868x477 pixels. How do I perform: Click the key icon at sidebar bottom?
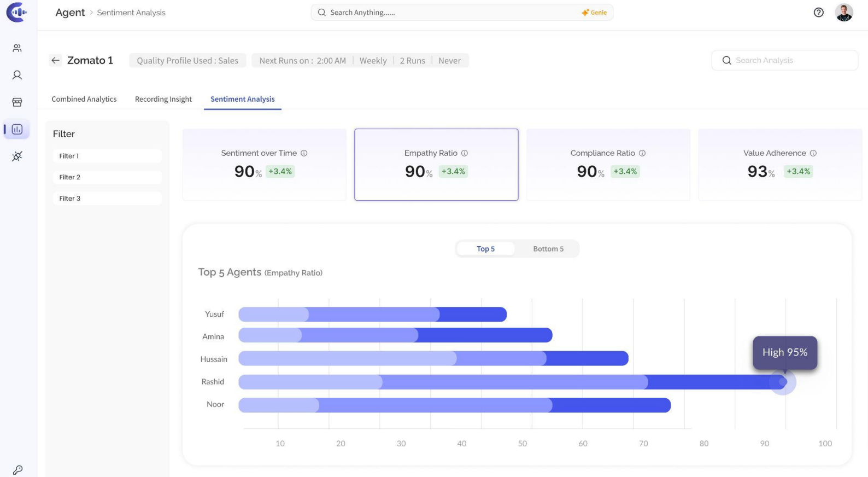pyautogui.click(x=17, y=470)
